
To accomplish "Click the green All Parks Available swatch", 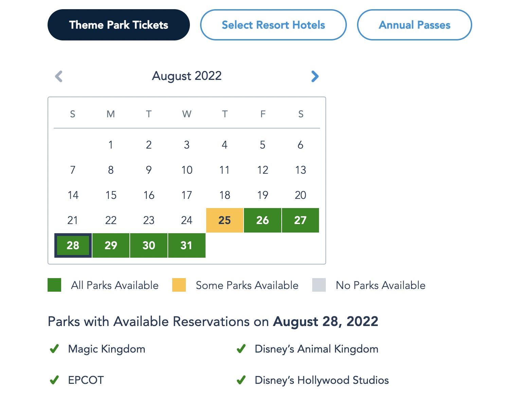I will point(54,285).
